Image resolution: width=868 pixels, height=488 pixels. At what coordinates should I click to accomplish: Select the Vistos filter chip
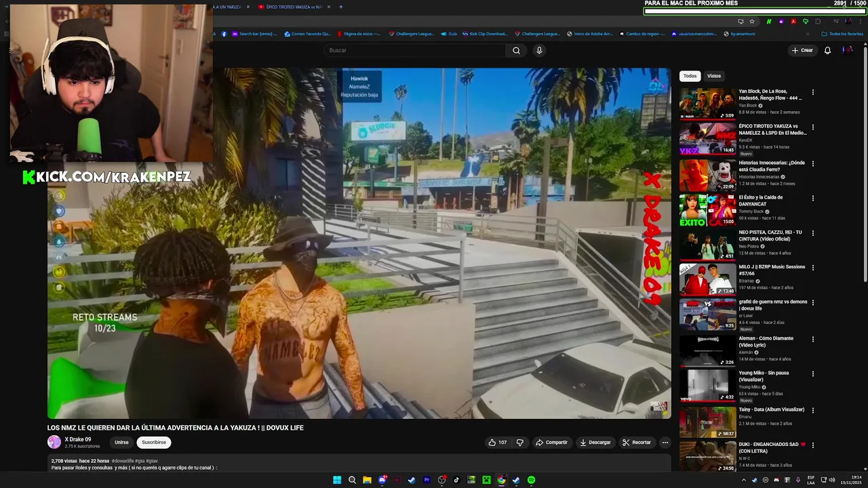pyautogui.click(x=714, y=76)
